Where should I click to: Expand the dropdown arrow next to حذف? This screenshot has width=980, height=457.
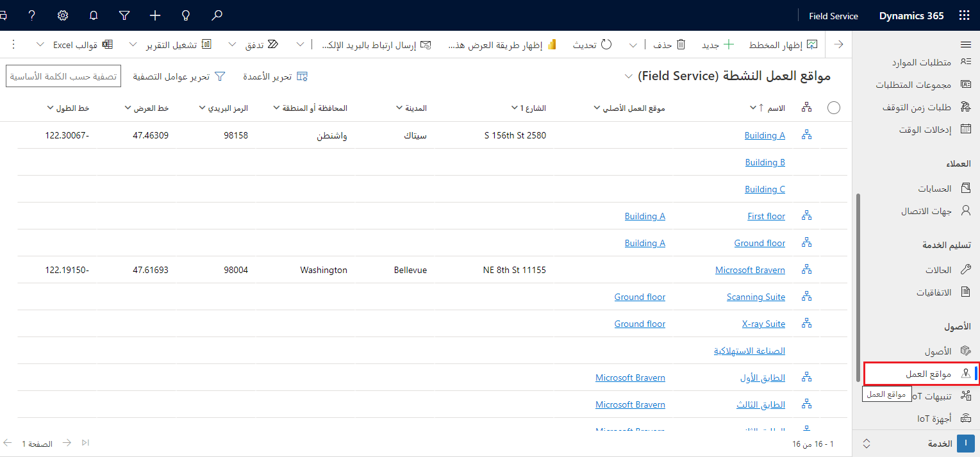(x=633, y=45)
